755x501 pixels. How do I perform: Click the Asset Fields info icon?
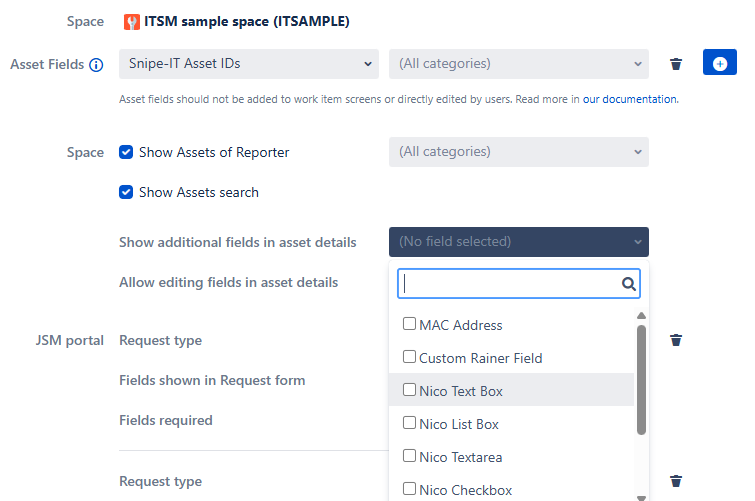click(96, 65)
